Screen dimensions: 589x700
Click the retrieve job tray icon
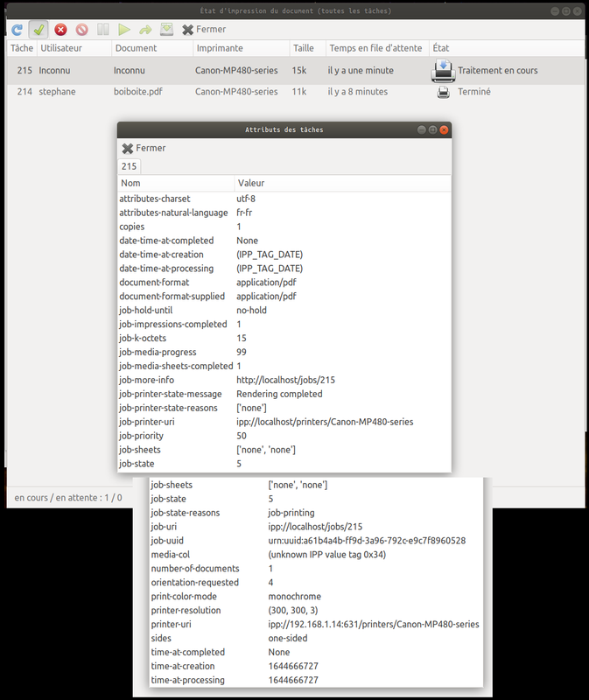[x=166, y=30]
